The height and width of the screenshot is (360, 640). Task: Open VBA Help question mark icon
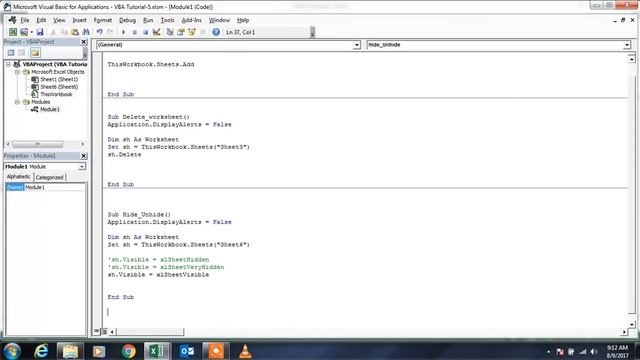click(x=216, y=32)
